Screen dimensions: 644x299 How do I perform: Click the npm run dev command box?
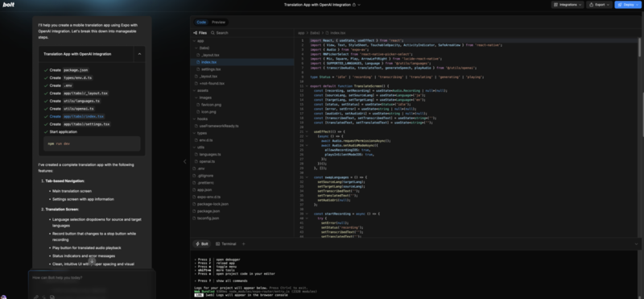pos(92,144)
